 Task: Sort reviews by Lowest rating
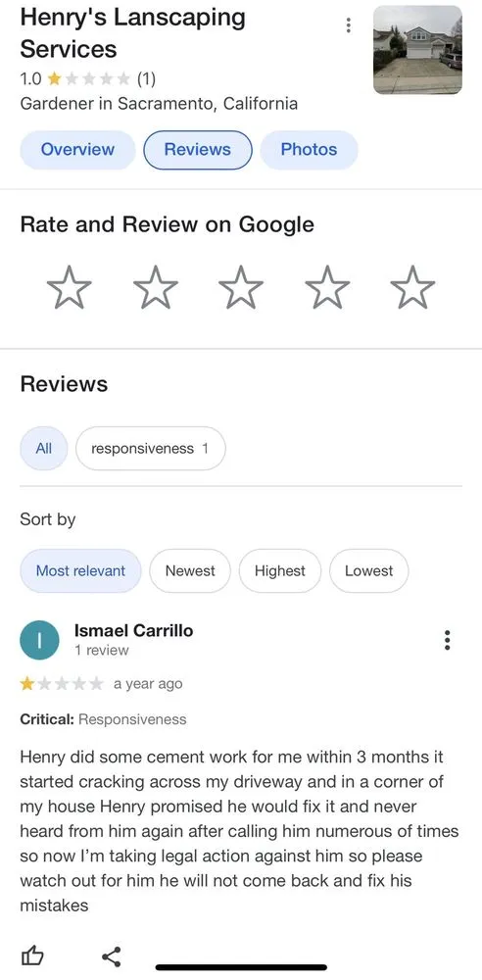(368, 570)
